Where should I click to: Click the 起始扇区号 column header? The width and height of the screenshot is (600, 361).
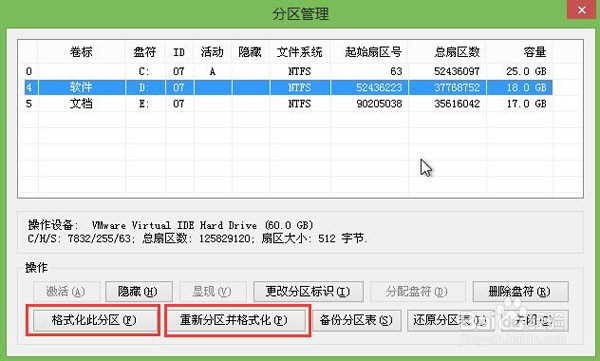point(373,52)
